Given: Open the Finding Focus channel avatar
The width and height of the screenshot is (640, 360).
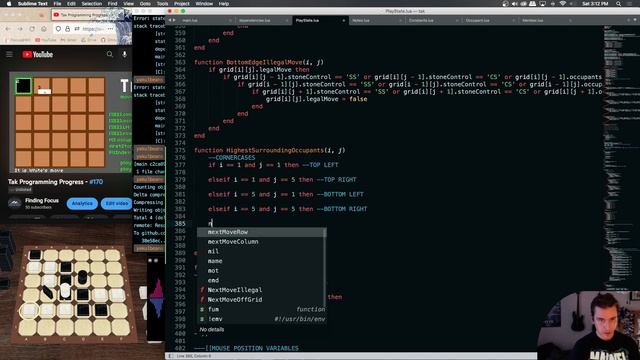Looking at the screenshot, I should pos(15,203).
